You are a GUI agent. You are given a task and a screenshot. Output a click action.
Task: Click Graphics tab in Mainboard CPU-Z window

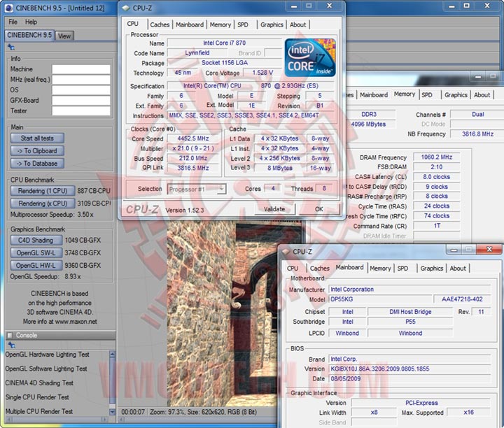[432, 269]
